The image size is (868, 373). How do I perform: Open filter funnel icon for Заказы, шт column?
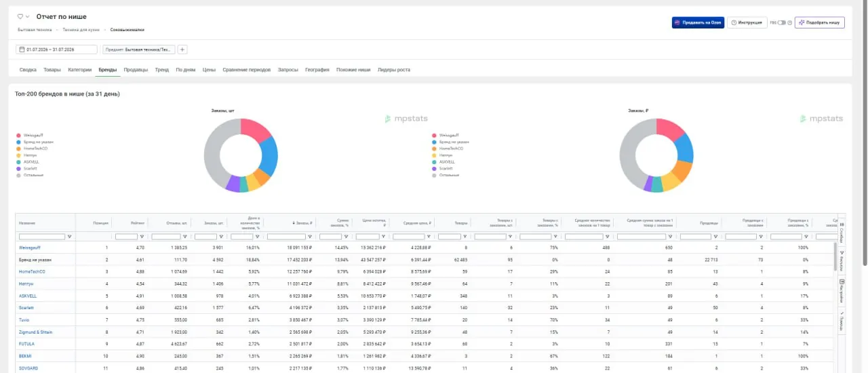220,237
